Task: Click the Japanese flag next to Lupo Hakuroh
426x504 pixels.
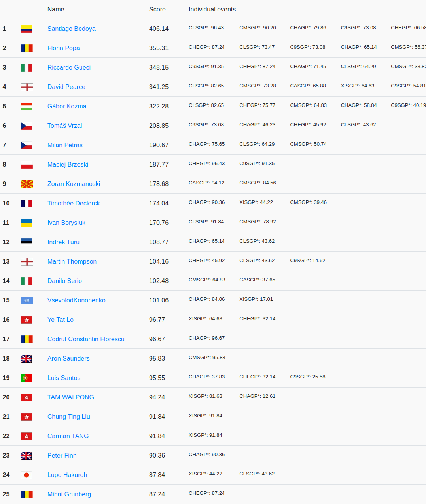Action: coord(27,475)
